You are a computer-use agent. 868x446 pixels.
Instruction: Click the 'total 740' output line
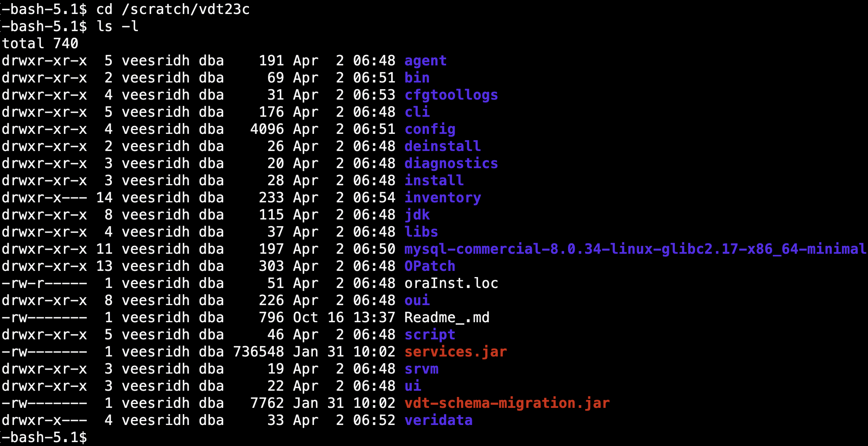40,44
